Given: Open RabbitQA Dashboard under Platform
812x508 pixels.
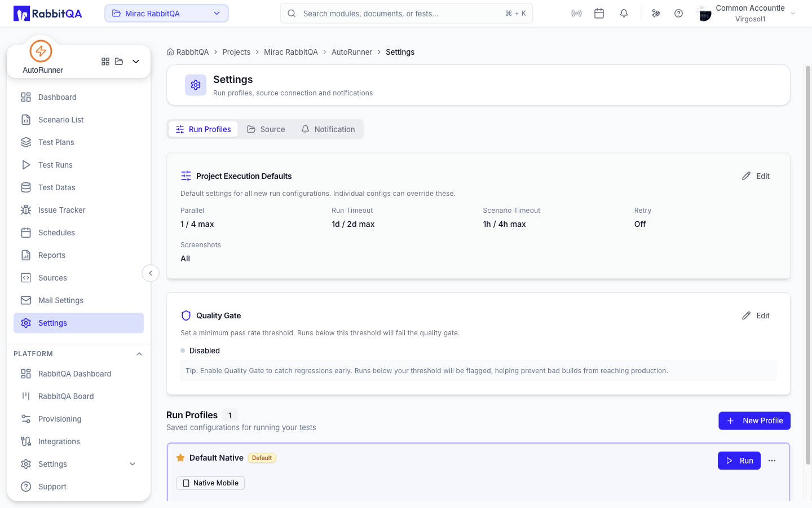Looking at the screenshot, I should tap(78, 374).
